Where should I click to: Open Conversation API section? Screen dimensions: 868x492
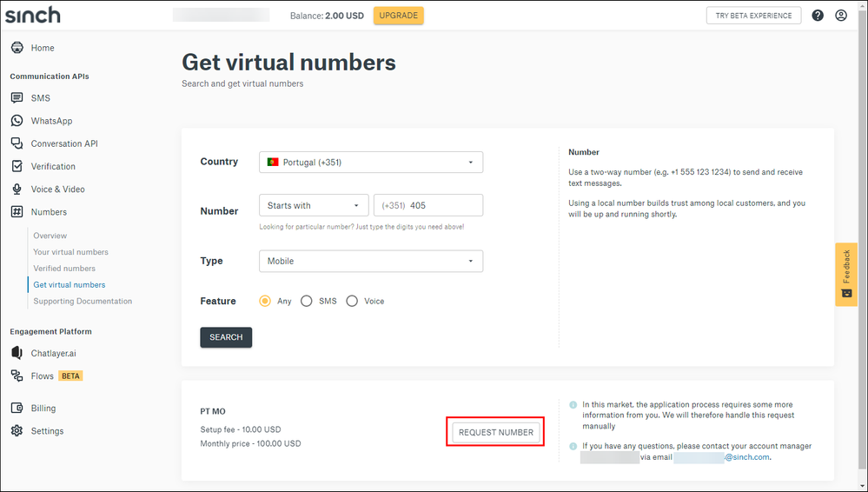(x=64, y=143)
